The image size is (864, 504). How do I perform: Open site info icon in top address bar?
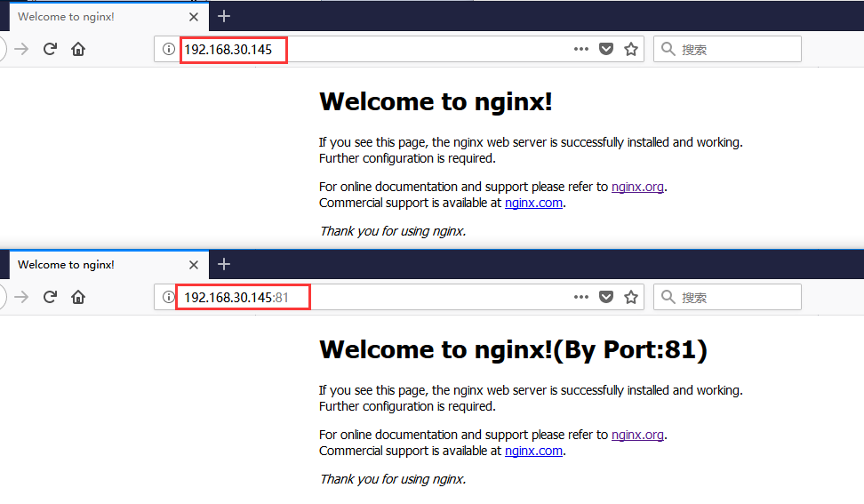pos(169,49)
